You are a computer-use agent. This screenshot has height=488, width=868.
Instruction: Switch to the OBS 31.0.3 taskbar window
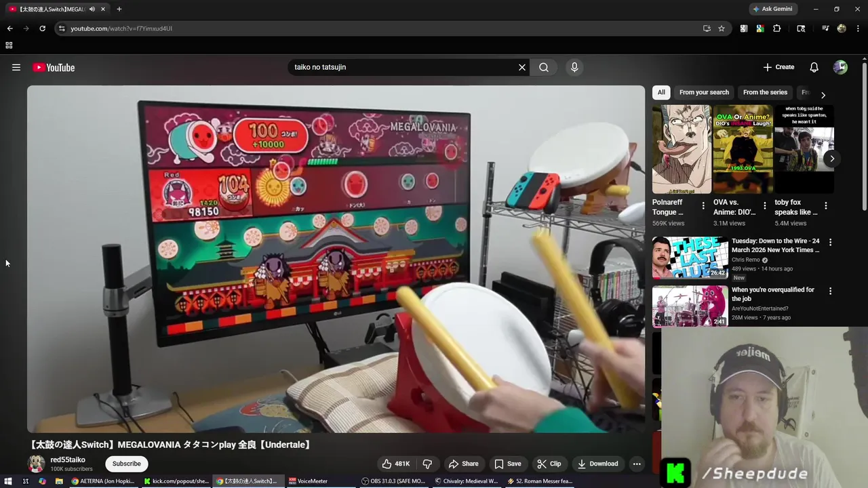393,481
